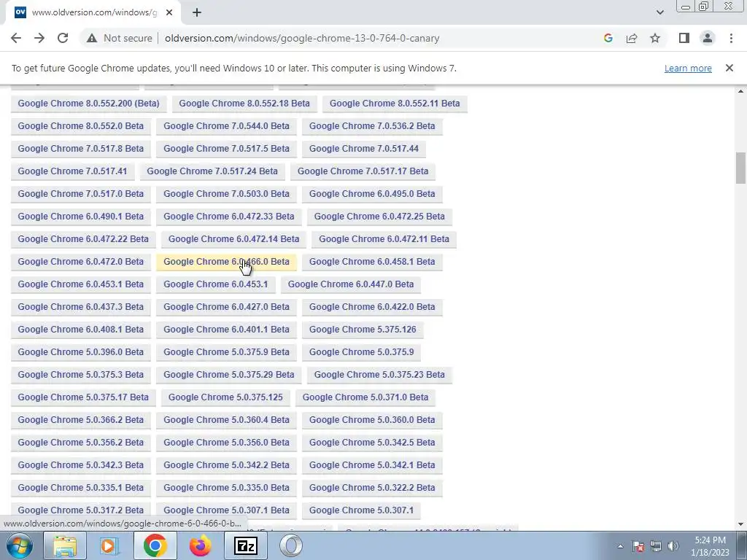Open Google Chrome 5.0.375.29 Beta link
The height and width of the screenshot is (560, 747).
(228, 375)
